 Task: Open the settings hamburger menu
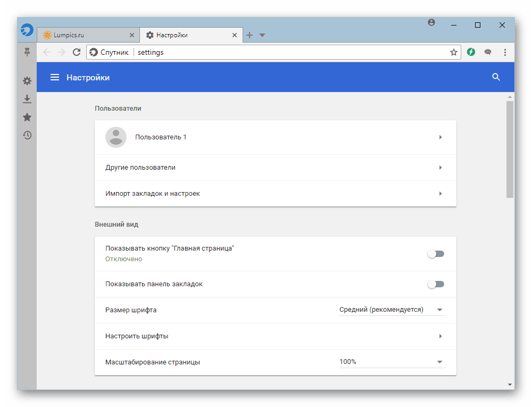(54, 78)
